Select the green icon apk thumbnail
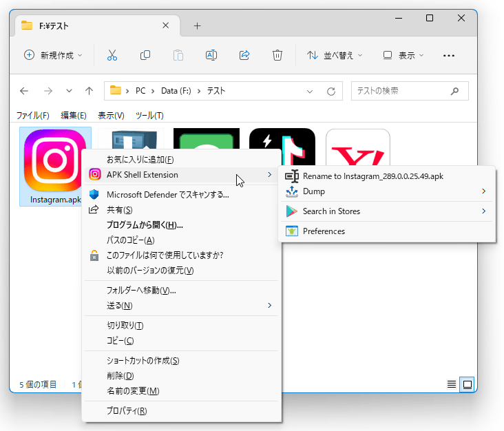 [207, 139]
